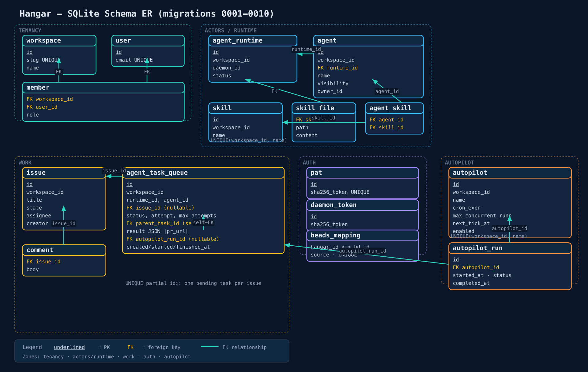Click the "Zones:" line in legend
This screenshot has height=372, width=588.
[x=107, y=357]
